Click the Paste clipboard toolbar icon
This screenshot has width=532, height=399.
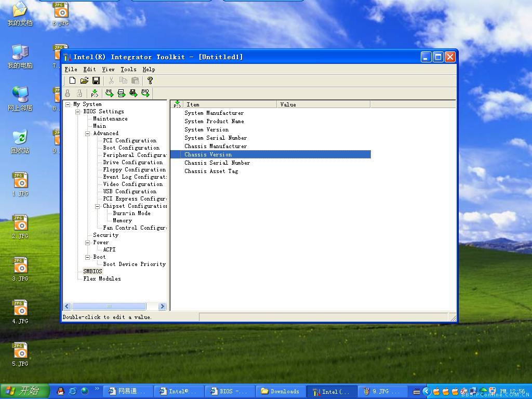[135, 81]
